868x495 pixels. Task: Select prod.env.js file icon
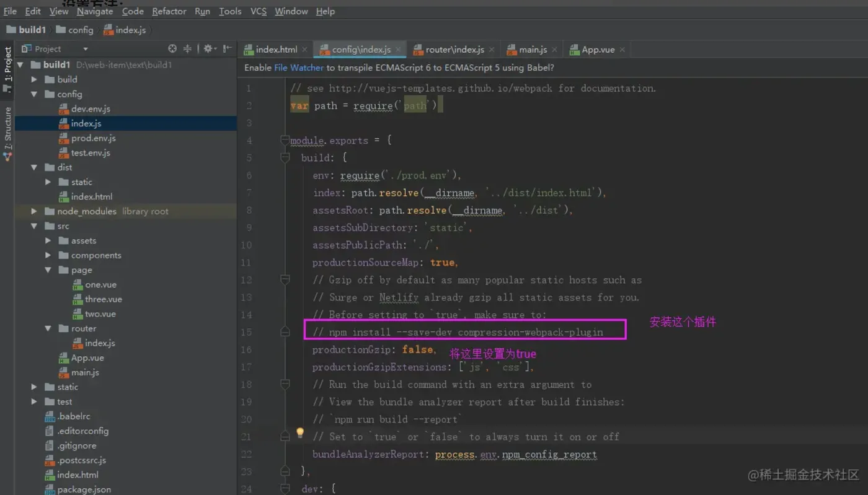64,138
